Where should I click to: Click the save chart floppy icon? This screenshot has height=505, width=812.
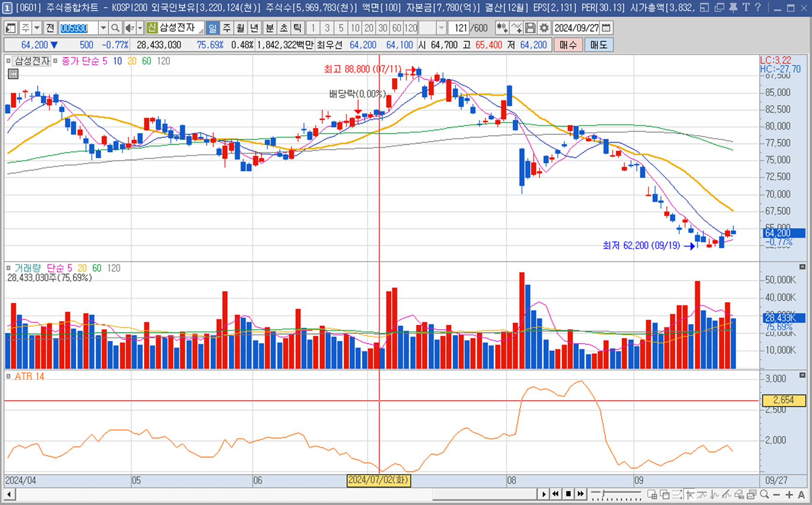[x=530, y=28]
